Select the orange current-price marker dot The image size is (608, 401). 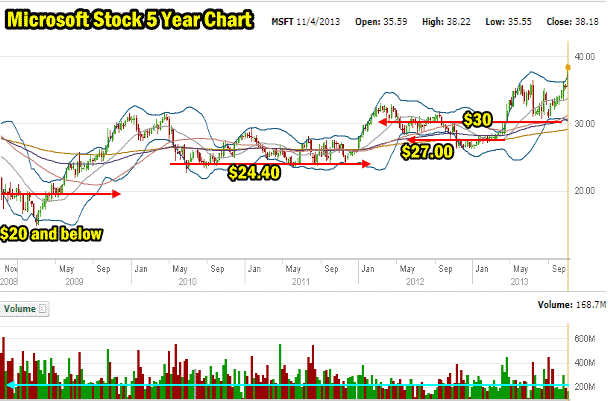[568, 67]
